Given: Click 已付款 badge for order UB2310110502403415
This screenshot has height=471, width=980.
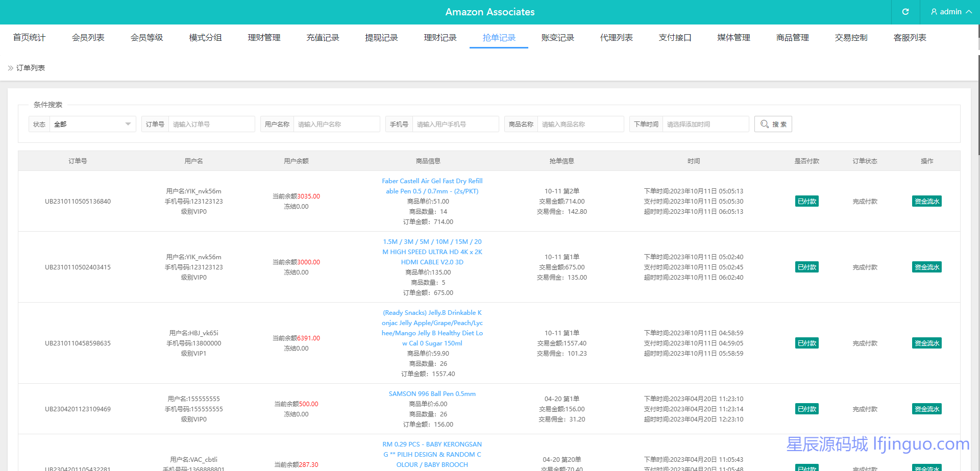Looking at the screenshot, I should 806,267.
